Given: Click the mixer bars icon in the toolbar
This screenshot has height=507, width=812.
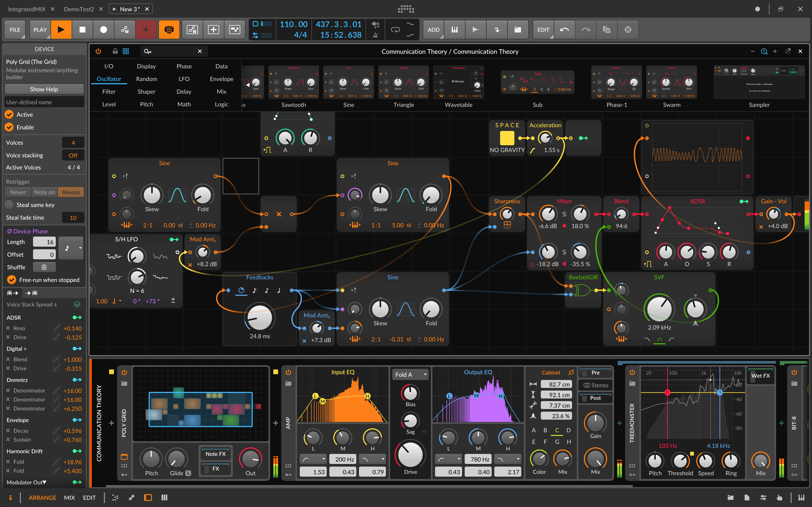Looking at the screenshot, I should (x=455, y=30).
